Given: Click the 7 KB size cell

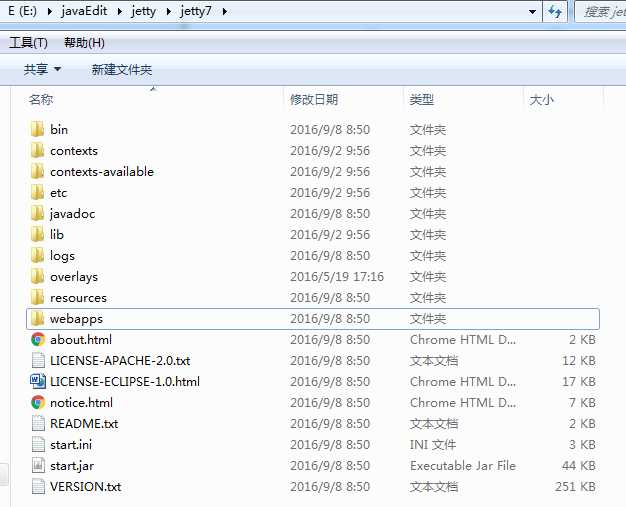Looking at the screenshot, I should 582,402.
